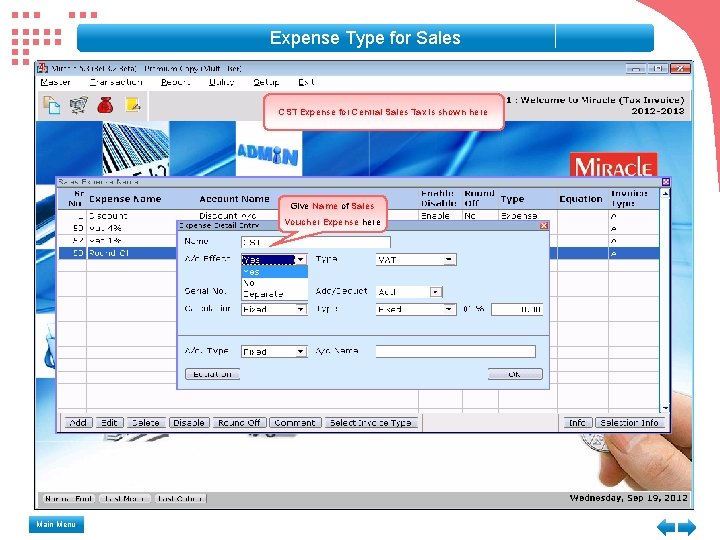The image size is (720, 540).
Task: Open the Master menu
Action: click(x=55, y=82)
